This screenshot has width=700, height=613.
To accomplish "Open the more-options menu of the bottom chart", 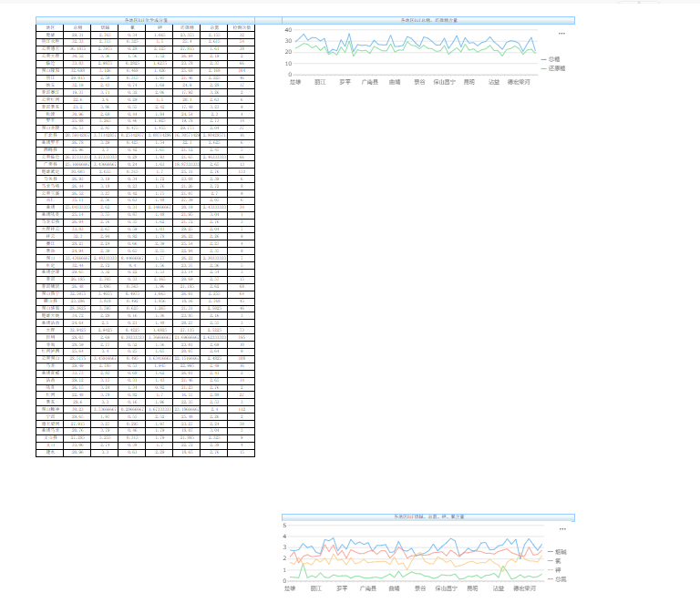I will click(562, 529).
